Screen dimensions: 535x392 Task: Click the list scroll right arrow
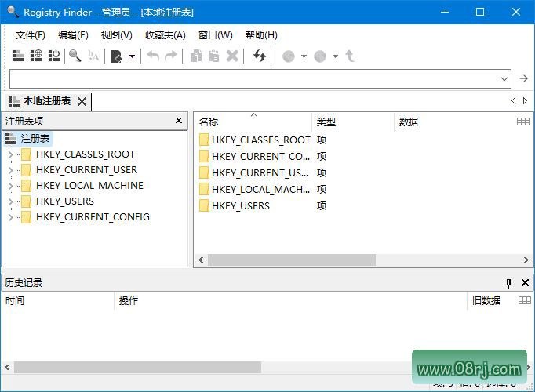pos(526,260)
